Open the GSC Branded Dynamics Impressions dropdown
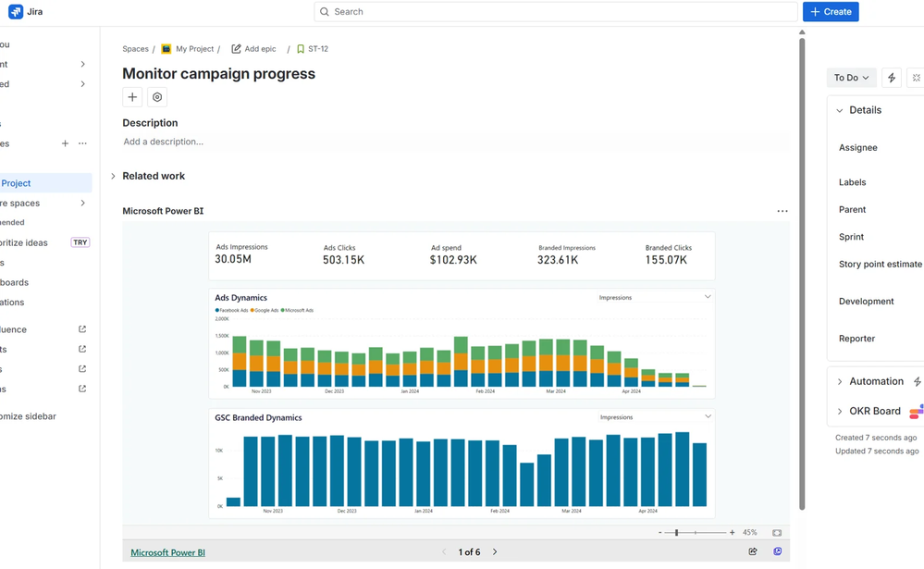 tap(655, 417)
